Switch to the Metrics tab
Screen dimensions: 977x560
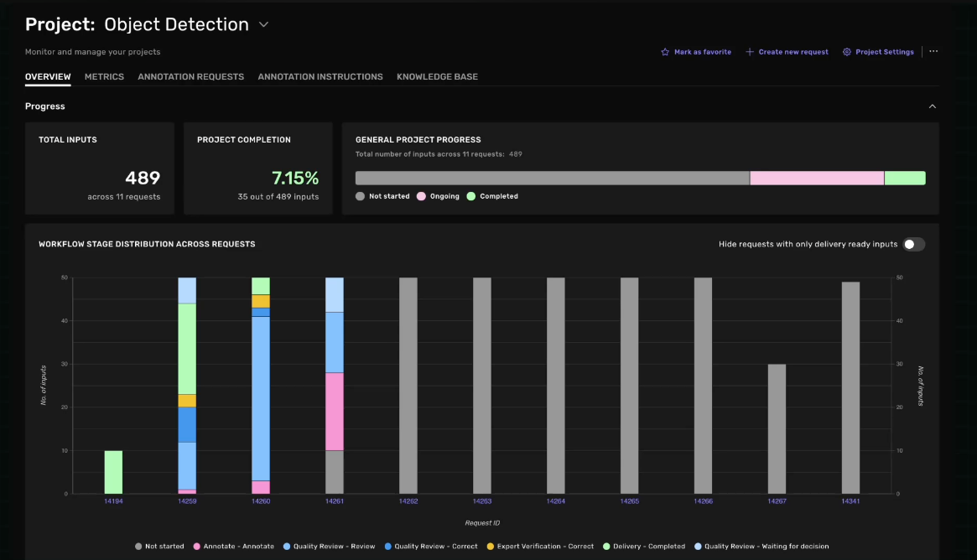pyautogui.click(x=104, y=76)
